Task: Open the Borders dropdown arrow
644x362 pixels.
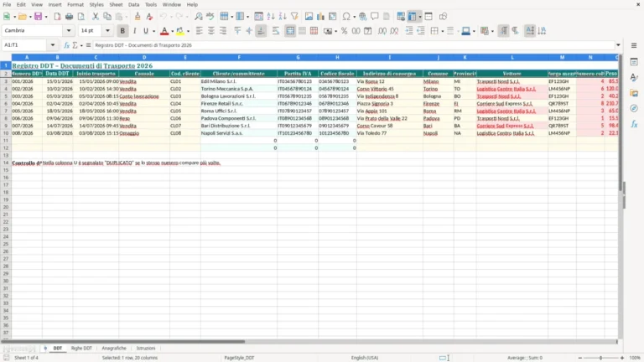Action: (x=443, y=31)
